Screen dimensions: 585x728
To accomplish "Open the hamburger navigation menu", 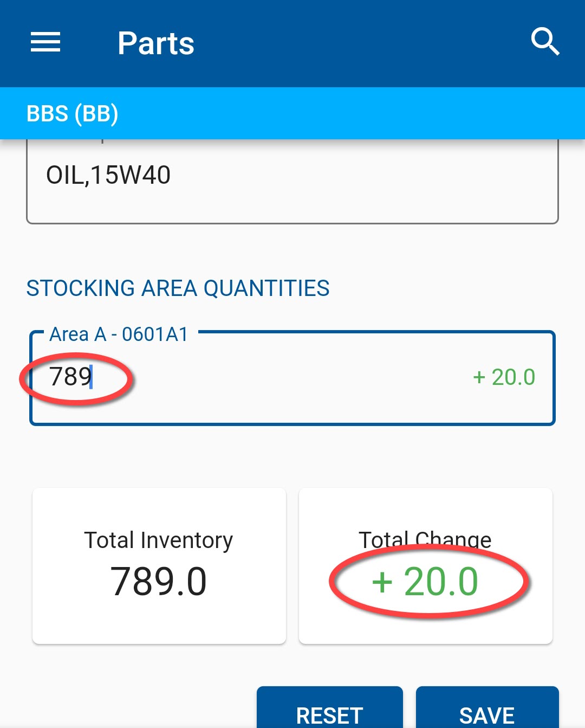I will (45, 42).
